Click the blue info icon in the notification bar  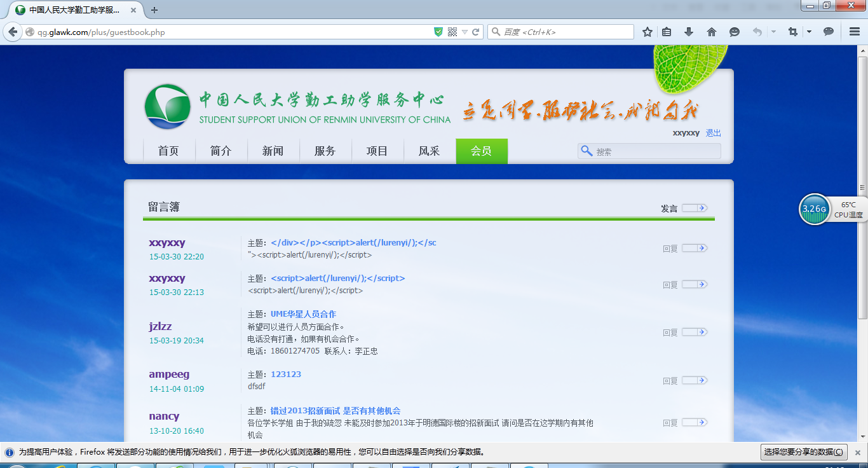pos(10,452)
